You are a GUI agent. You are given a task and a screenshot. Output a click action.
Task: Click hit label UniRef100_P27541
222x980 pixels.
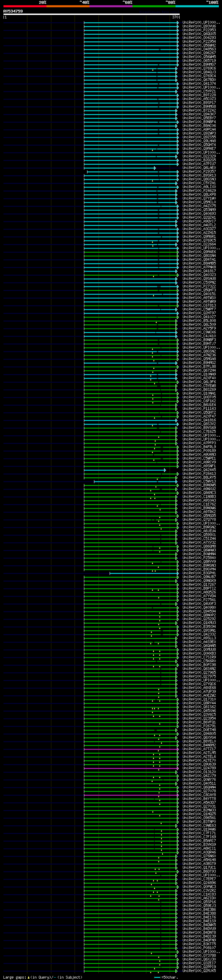click(x=199, y=600)
